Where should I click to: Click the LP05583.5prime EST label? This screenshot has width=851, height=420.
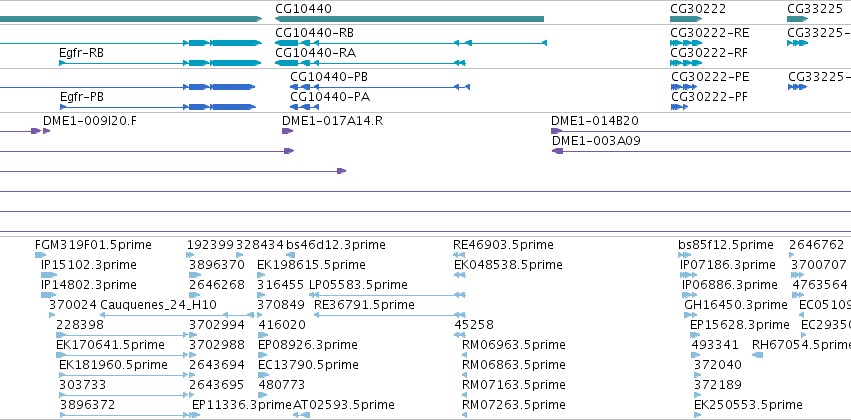point(358,285)
